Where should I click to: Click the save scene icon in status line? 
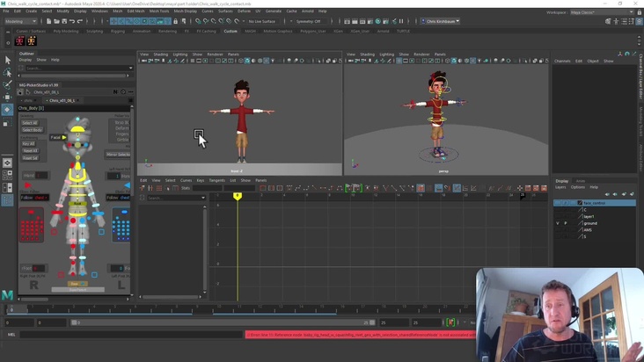point(64,21)
